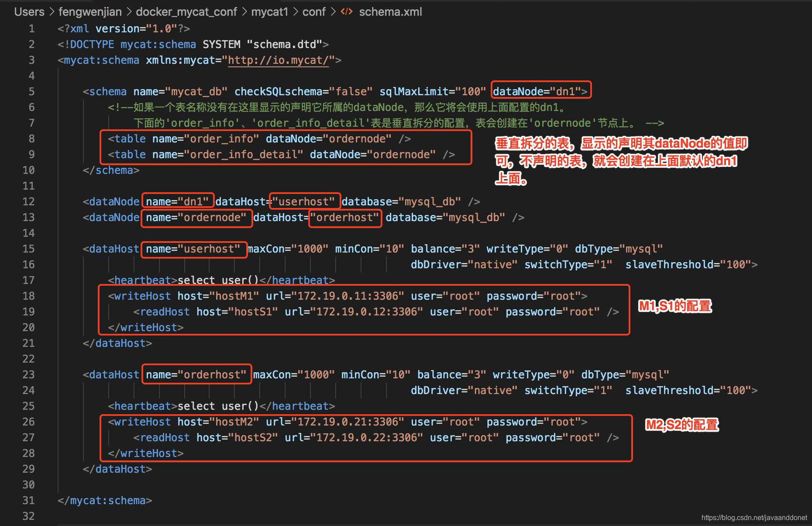Select docker_mycat_conf in the breadcrumb
This screenshot has width=812, height=526.
click(186, 12)
